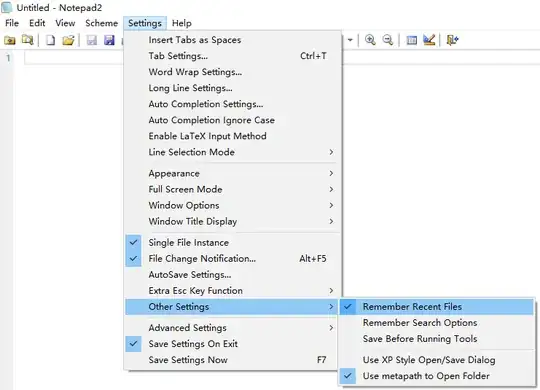Expand Window Title Display submenu
540x390 pixels.
(232, 221)
